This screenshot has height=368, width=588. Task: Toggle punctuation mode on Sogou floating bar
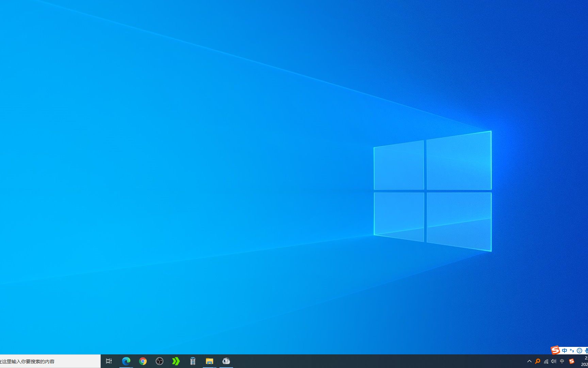pos(572,351)
